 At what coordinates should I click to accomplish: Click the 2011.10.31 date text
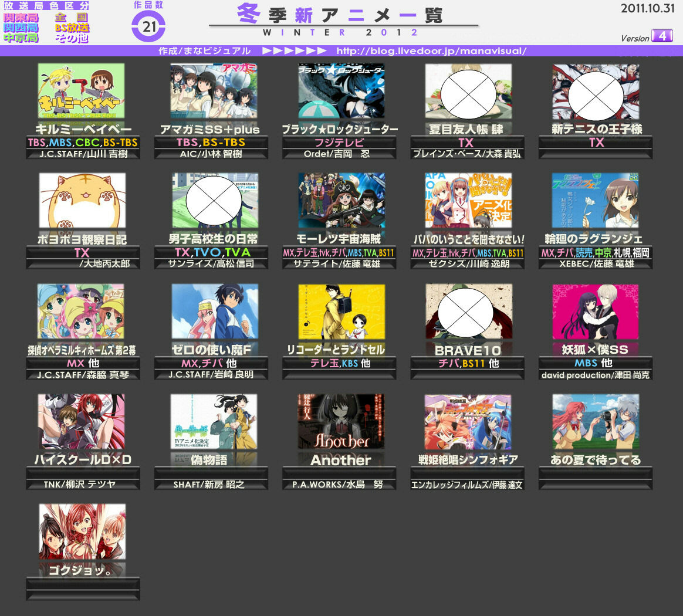[647, 8]
